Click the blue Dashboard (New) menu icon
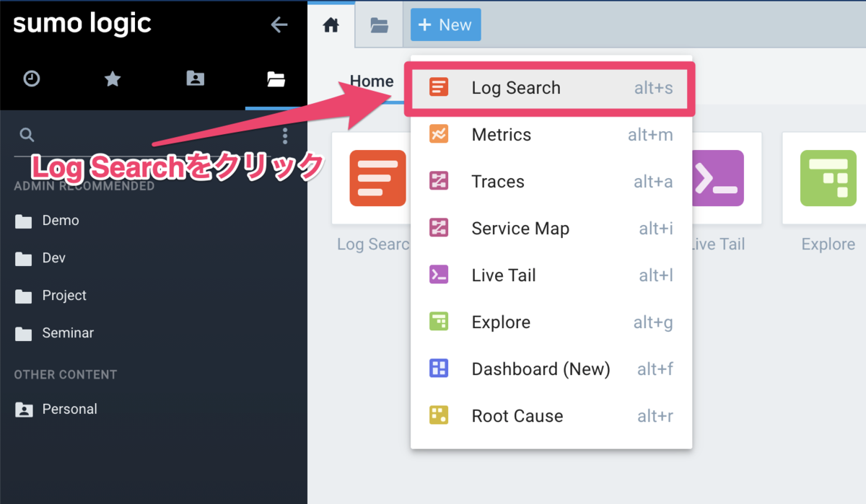Image resolution: width=866 pixels, height=504 pixels. pos(438,368)
